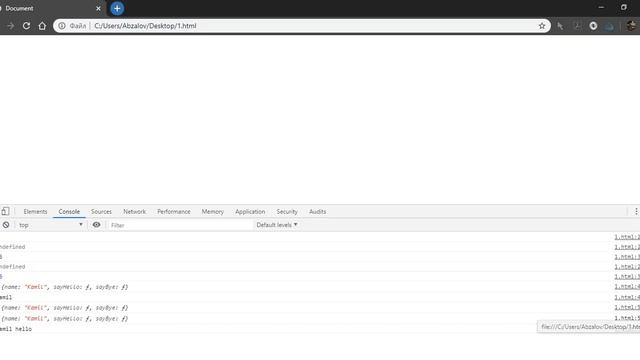Open source link of second undefined row

point(627,267)
